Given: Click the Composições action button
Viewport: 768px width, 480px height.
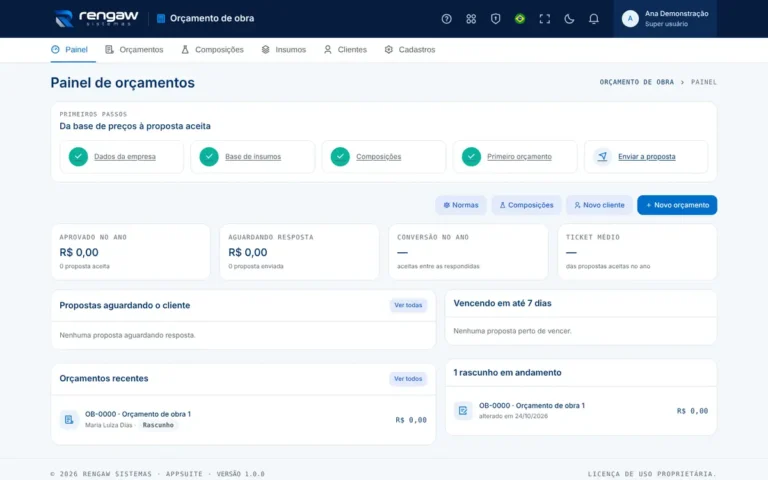Looking at the screenshot, I should (527, 205).
